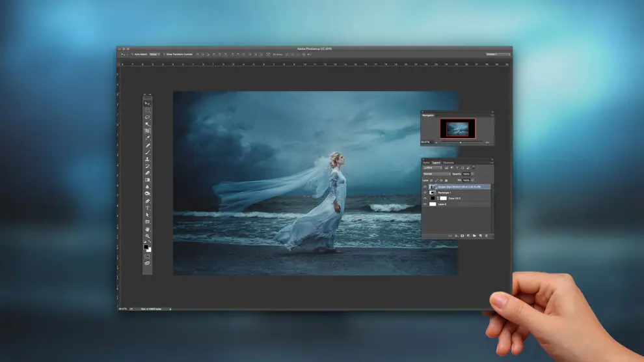Click the delete layer trash icon

click(487, 235)
